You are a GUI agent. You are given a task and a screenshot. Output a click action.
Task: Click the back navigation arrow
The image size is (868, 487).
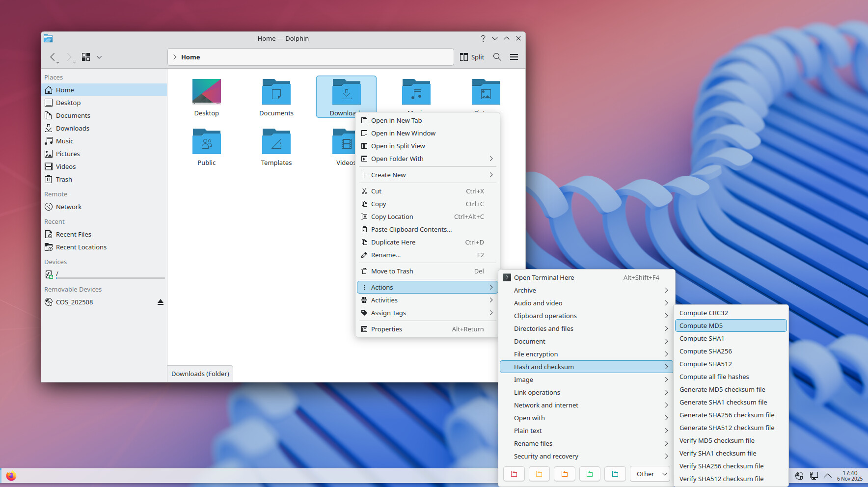pyautogui.click(x=53, y=57)
